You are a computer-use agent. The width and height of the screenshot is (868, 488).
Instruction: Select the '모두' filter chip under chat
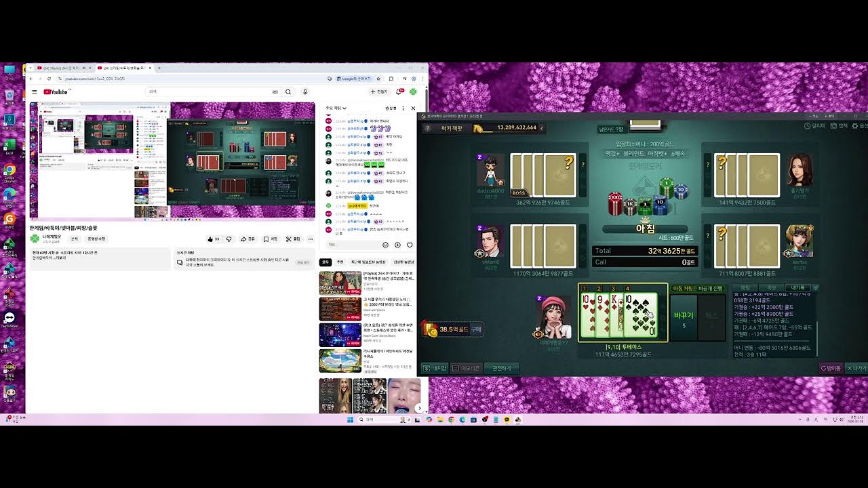(325, 262)
